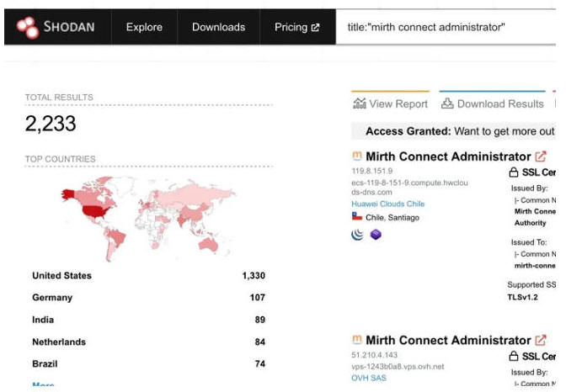
Task: Click the Download Results tray icon
Action: pos(447,103)
